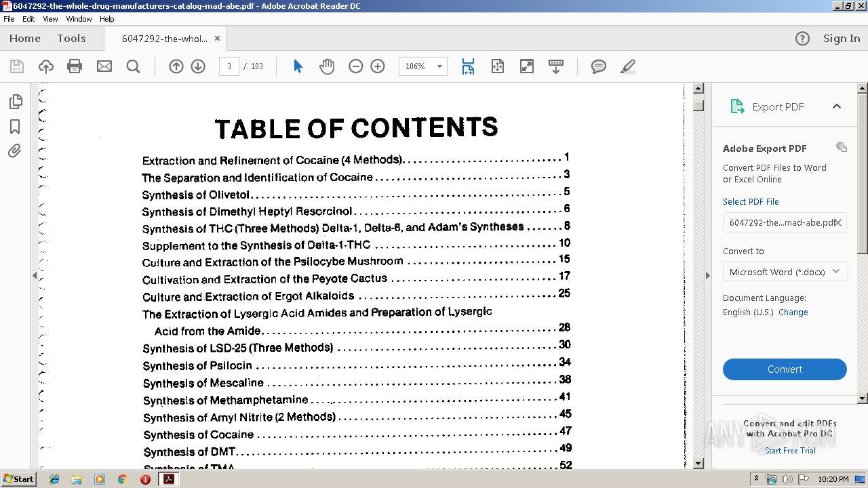
Task: Click 'Extraction and Refinement of Cocaine' line
Action: coord(356,159)
